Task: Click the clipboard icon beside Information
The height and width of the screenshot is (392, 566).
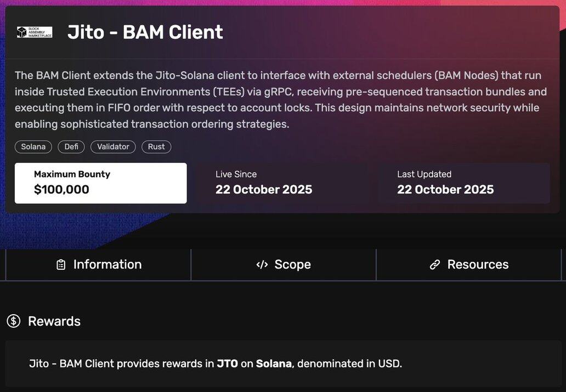Action: [x=61, y=265]
